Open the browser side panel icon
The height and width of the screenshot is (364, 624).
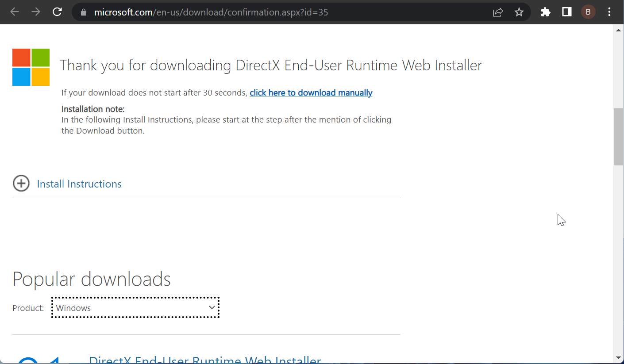pyautogui.click(x=566, y=12)
